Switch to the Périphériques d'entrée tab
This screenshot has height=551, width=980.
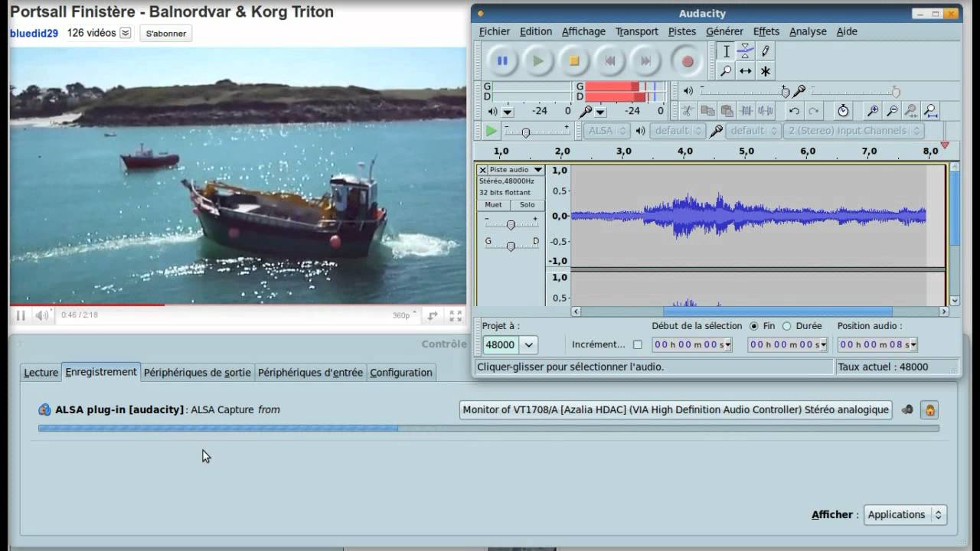[310, 373]
